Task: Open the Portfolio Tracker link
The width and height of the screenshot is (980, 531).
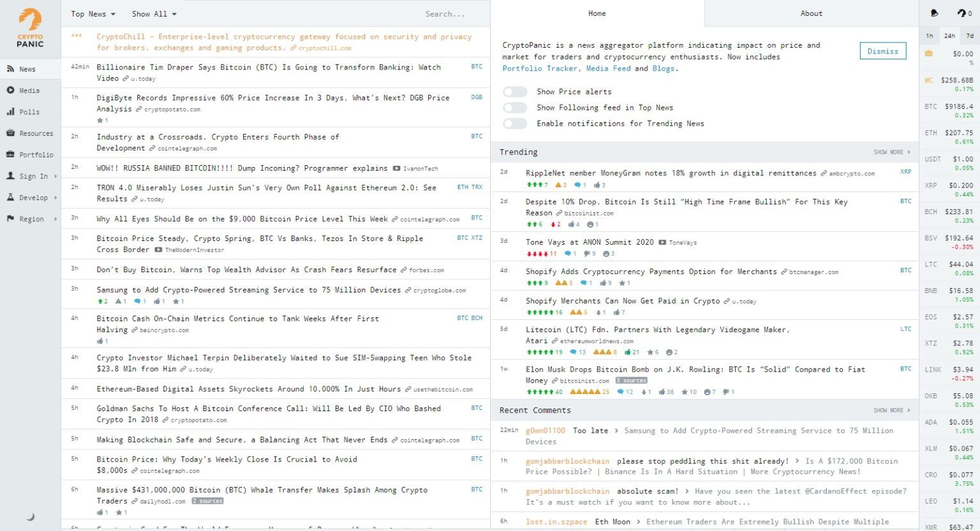Action: 540,68
